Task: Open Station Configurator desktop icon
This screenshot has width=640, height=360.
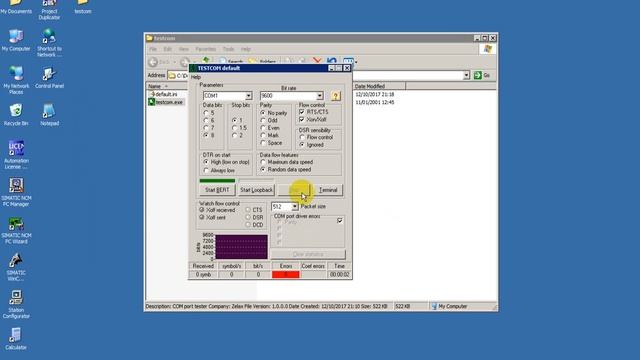Action: [16, 304]
